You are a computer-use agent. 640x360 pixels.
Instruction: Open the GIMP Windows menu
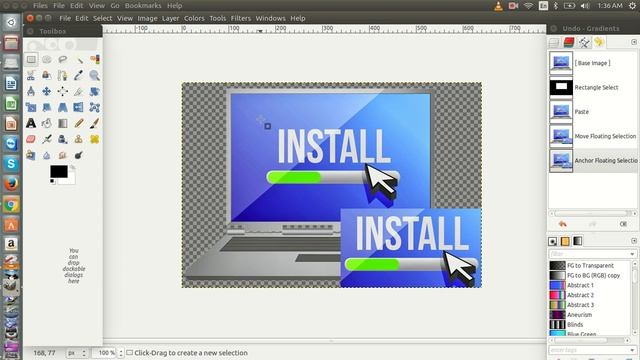tap(270, 18)
